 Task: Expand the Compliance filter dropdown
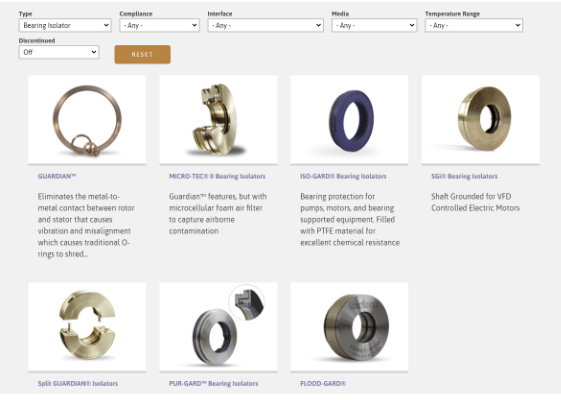coord(159,25)
